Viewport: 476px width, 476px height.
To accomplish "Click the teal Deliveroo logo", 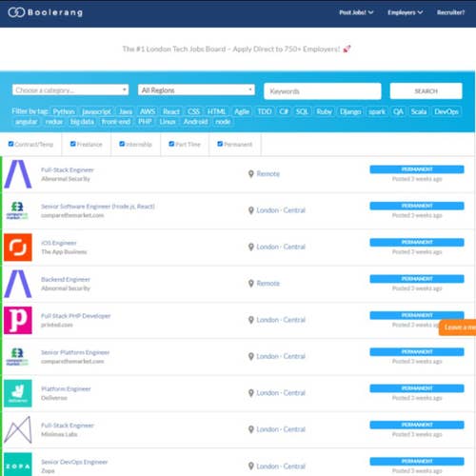I will point(18,393).
